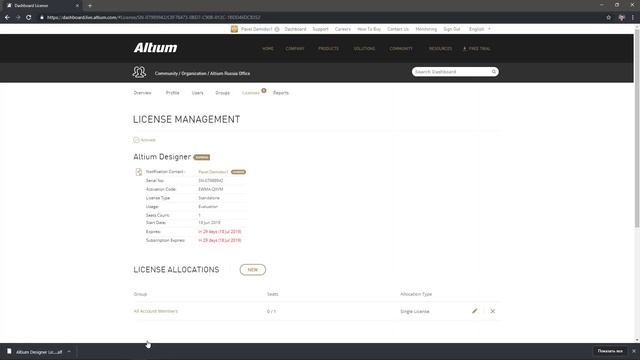Open the COMMUNITY menu
This screenshot has height=360, width=640.
pos(401,49)
